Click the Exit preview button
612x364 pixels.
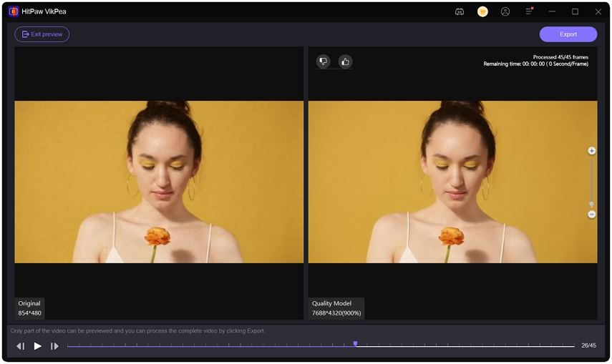(42, 34)
